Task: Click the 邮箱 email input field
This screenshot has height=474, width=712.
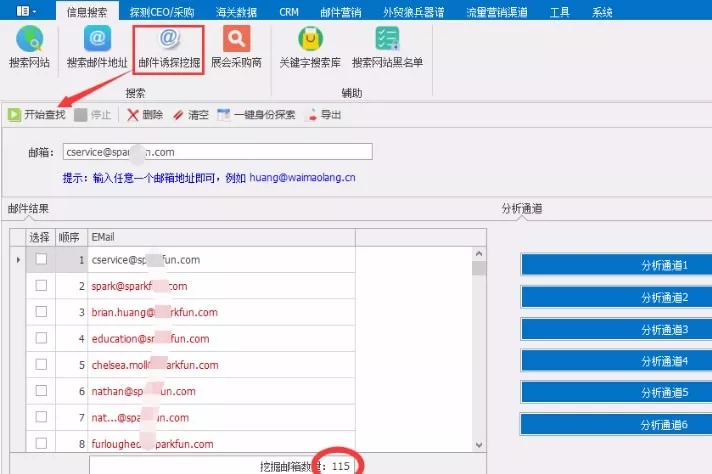Action: (x=216, y=152)
